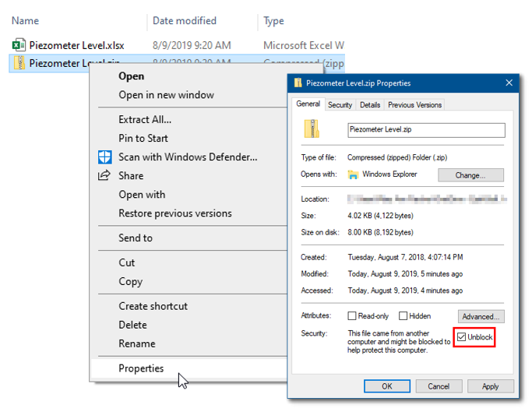Viewport: 532px width, 412px height.
Task: Toggle the Unblock checkbox
Action: click(462, 337)
